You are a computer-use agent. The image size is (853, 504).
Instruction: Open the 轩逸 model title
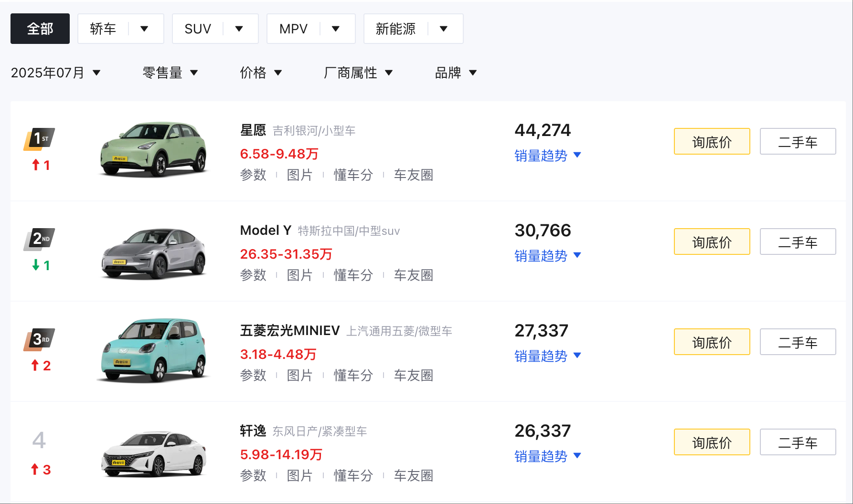(x=253, y=431)
